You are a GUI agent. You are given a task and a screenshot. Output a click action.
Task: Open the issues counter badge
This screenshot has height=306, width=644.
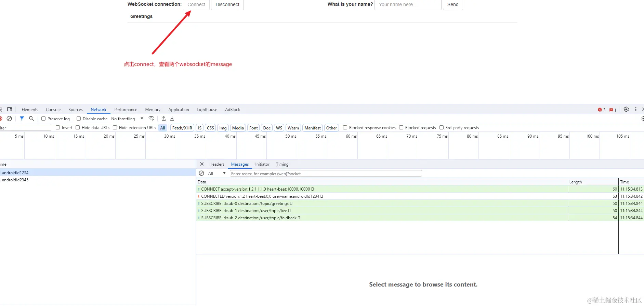tap(613, 110)
